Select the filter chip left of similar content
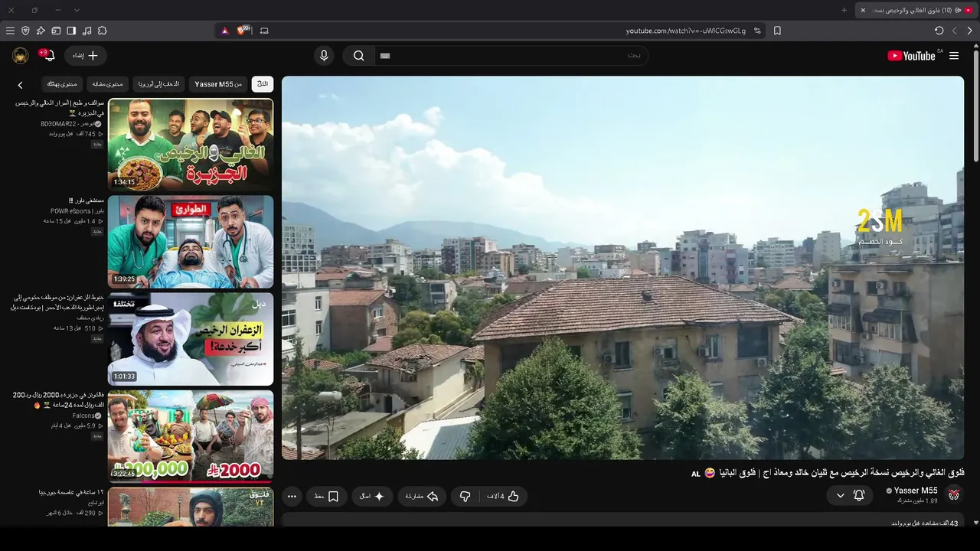This screenshot has height=551, width=980. 62,84
